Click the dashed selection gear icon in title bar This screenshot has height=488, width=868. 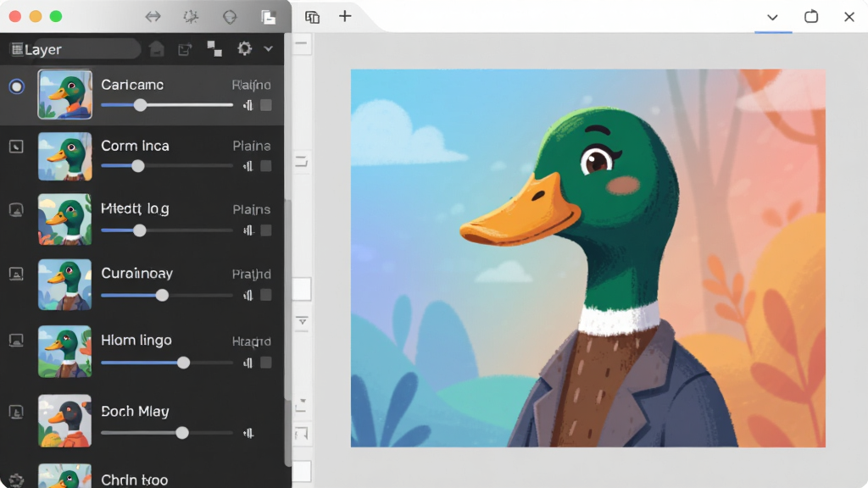[x=191, y=17]
